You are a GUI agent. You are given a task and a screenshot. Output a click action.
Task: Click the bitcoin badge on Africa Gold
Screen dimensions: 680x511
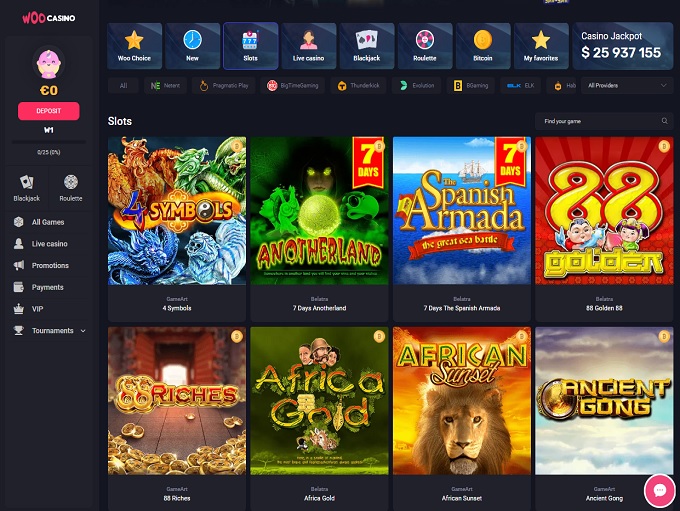point(379,336)
